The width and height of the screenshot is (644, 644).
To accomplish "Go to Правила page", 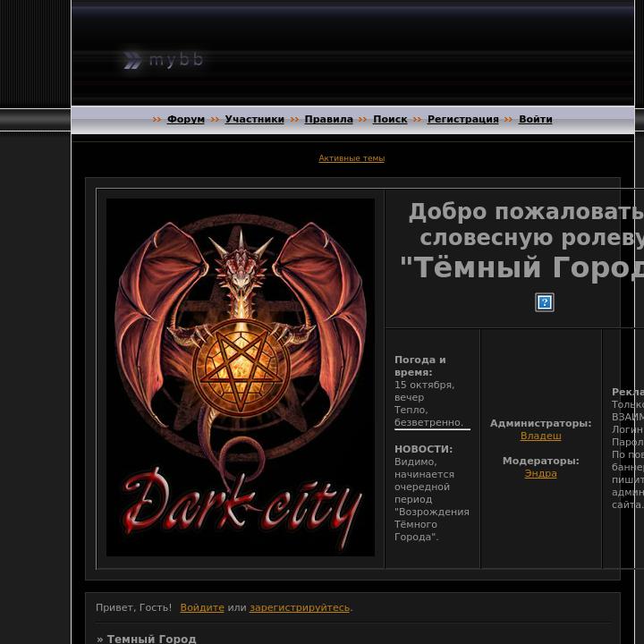I will tap(328, 119).
